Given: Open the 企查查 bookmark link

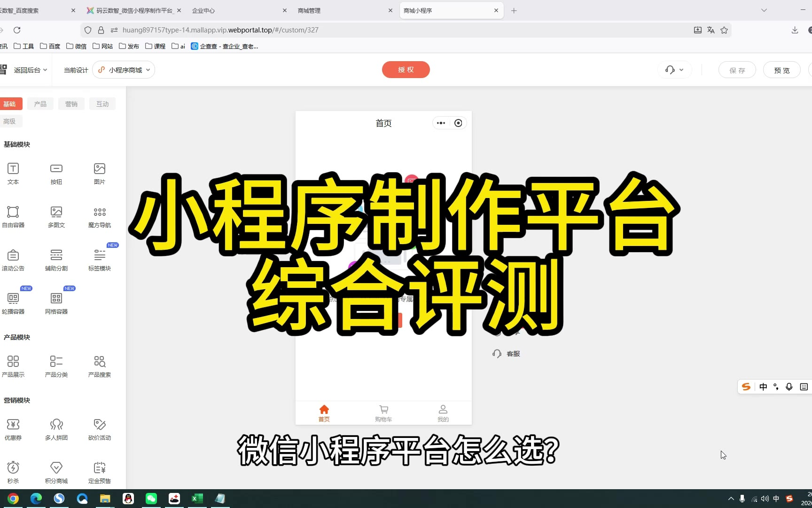Looking at the screenshot, I should pyautogui.click(x=225, y=46).
